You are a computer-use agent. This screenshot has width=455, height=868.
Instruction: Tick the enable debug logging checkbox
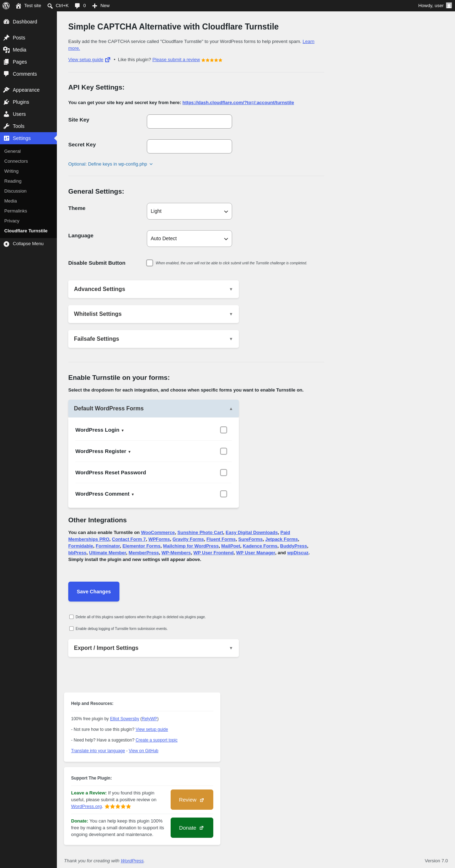pos(71,629)
